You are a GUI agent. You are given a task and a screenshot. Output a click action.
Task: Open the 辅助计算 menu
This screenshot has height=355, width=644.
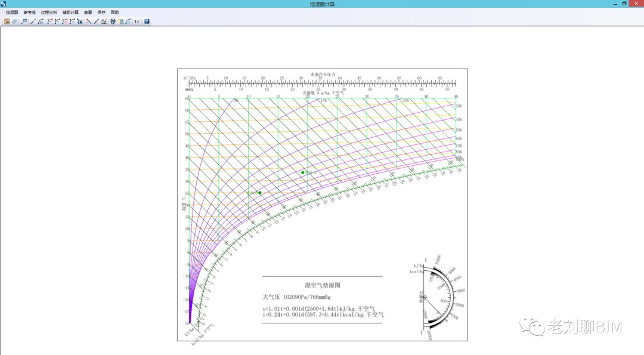[x=70, y=13]
